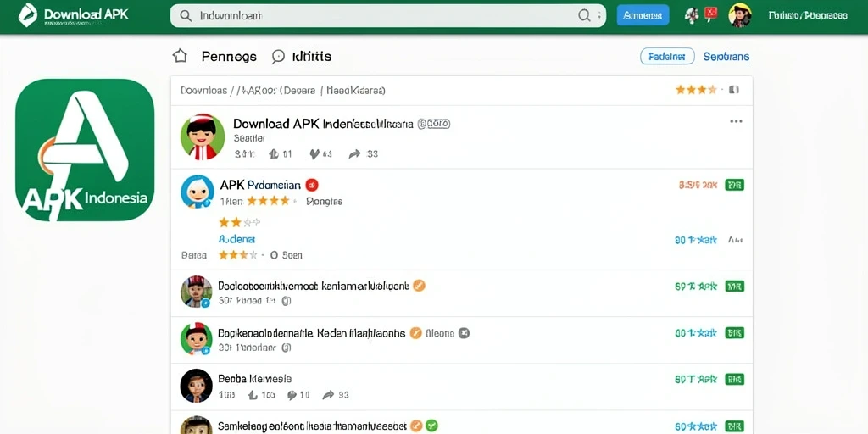The width and height of the screenshot is (868, 434).
Task: Click orange verified badge after Decloobe title
Action: tap(419, 287)
